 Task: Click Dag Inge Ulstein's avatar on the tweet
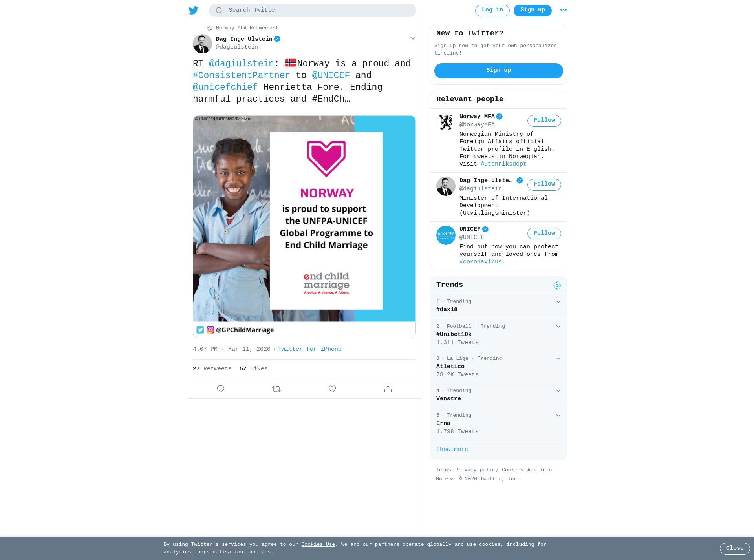point(202,44)
